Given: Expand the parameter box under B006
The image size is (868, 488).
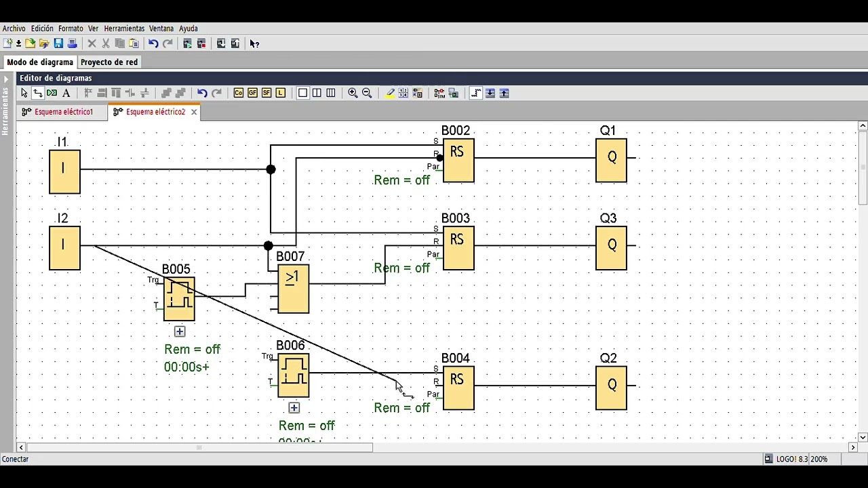Looking at the screenshot, I should [294, 408].
